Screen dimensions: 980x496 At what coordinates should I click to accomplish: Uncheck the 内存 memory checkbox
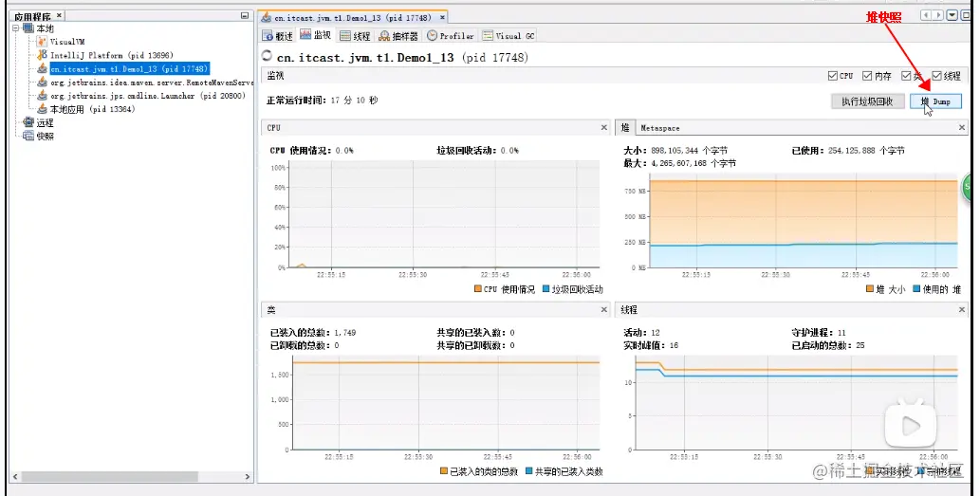pos(867,76)
